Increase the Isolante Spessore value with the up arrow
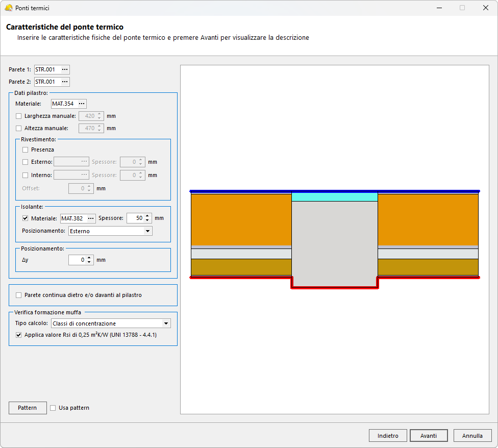498x448 pixels. click(x=147, y=216)
